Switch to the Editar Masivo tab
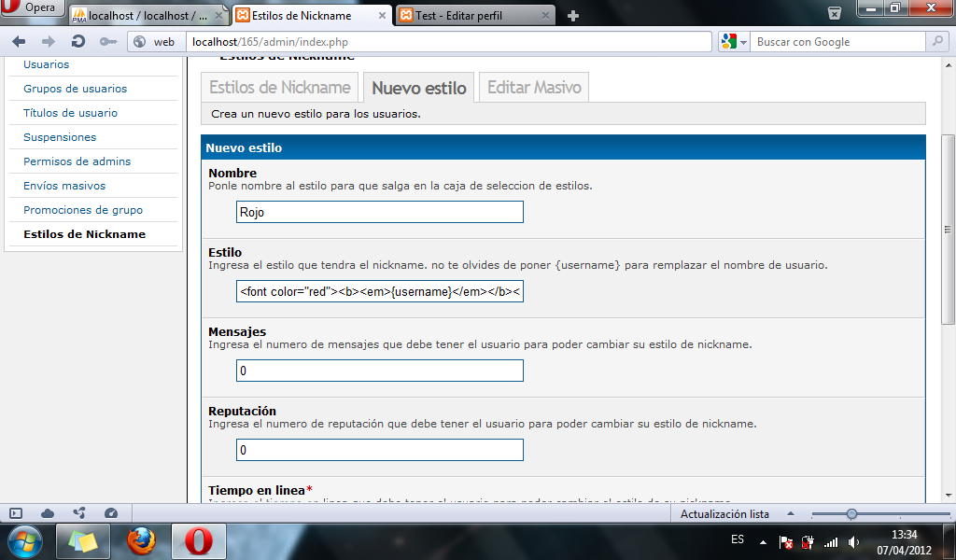Viewport: 956px width, 560px height. tap(534, 88)
